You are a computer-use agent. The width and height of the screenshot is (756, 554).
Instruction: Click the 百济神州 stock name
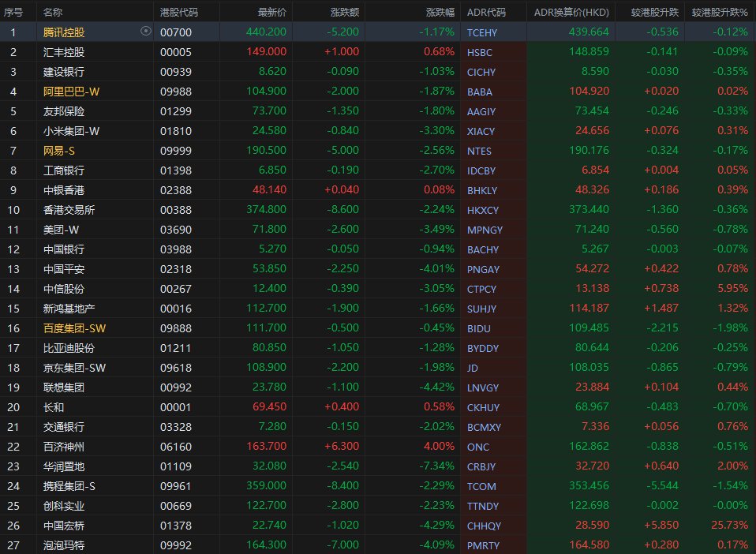[x=64, y=447]
